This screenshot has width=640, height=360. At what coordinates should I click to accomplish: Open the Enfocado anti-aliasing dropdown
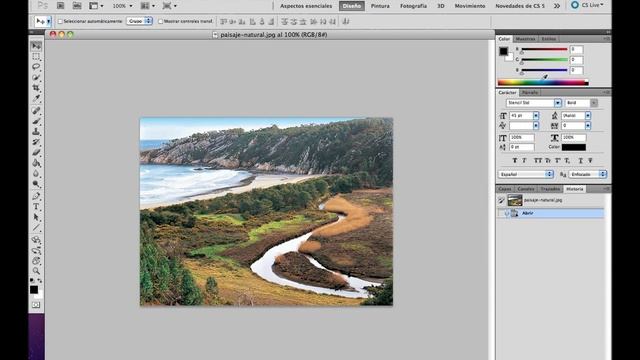pos(587,174)
